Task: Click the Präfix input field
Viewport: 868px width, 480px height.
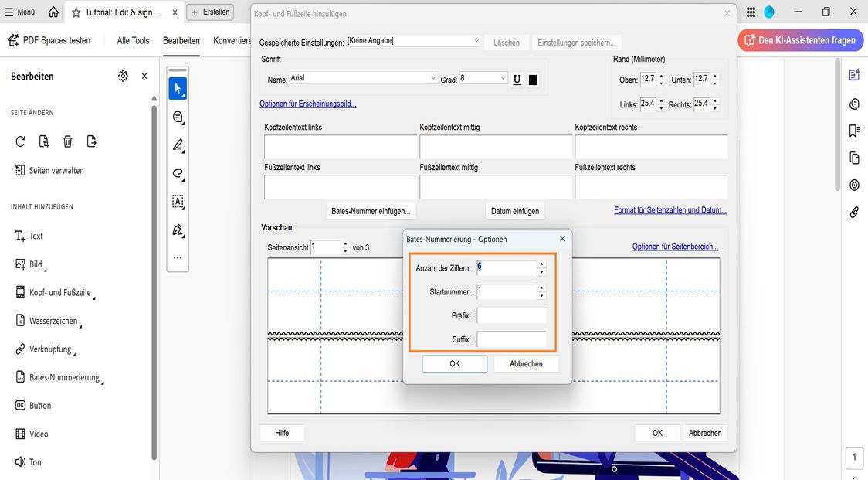Action: [511, 315]
